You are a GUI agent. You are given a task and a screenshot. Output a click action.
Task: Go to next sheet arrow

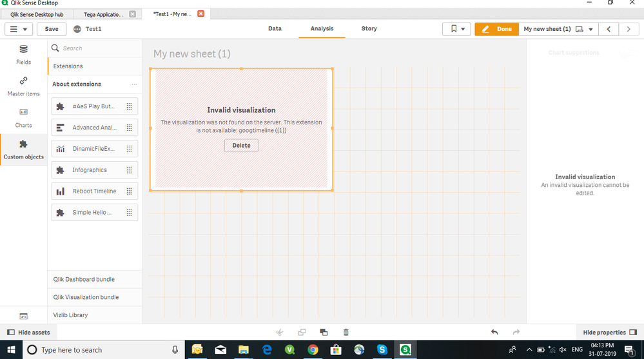pyautogui.click(x=629, y=29)
